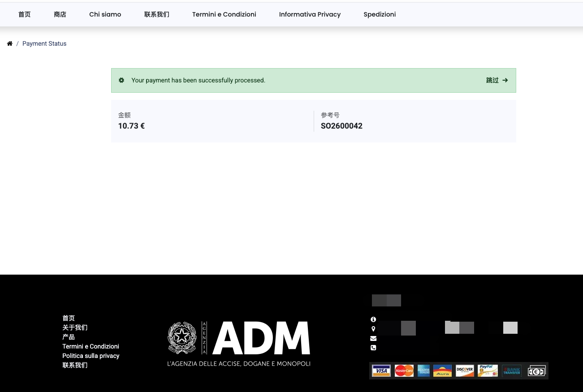Viewport: 583px width, 392px height.
Task: Click the euro cash payment icon
Action: click(536, 371)
